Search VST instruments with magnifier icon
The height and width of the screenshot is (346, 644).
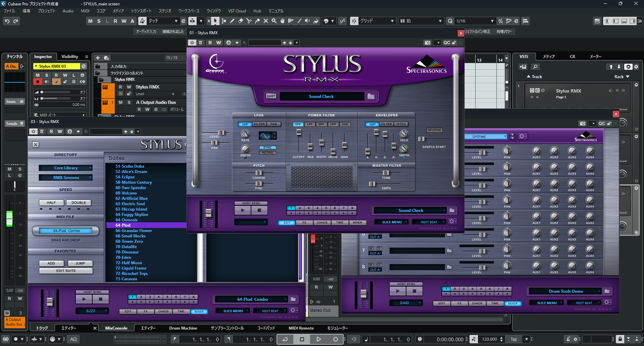[x=535, y=67]
